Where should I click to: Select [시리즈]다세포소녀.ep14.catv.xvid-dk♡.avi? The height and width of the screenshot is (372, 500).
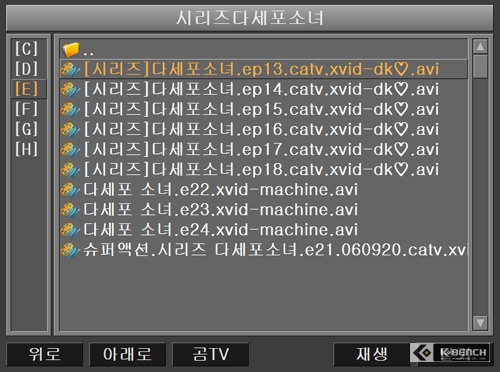click(x=263, y=89)
